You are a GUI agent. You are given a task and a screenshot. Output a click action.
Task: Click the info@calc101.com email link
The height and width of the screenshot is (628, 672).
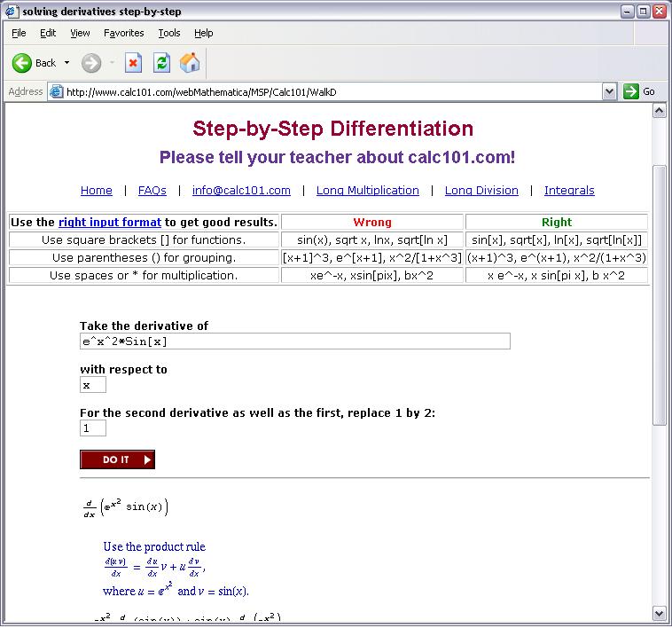click(241, 191)
